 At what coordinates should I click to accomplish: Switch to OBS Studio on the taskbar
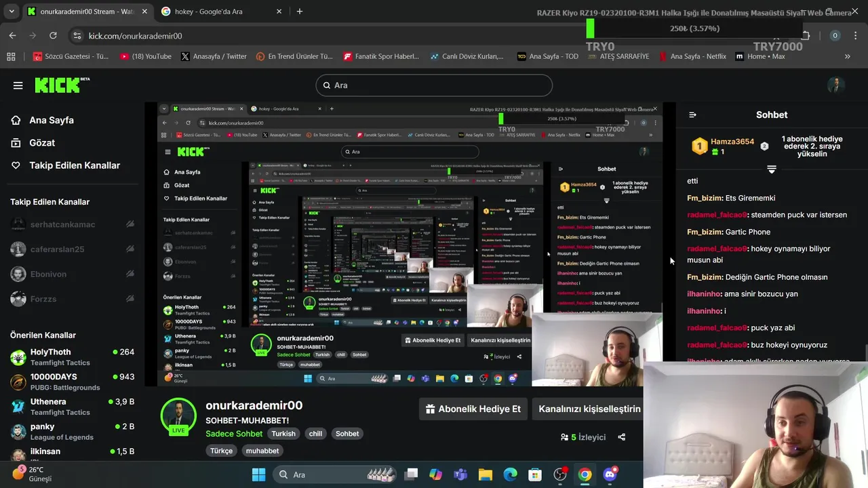pos(560,474)
